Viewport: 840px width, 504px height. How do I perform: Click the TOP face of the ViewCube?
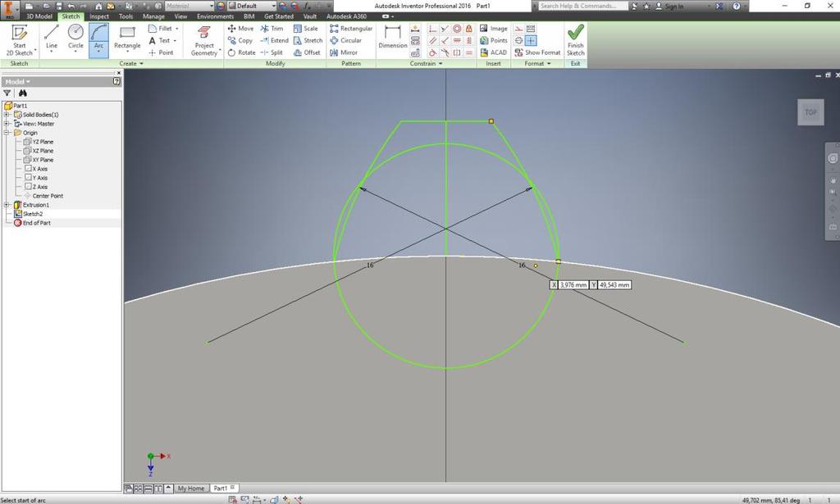point(810,112)
